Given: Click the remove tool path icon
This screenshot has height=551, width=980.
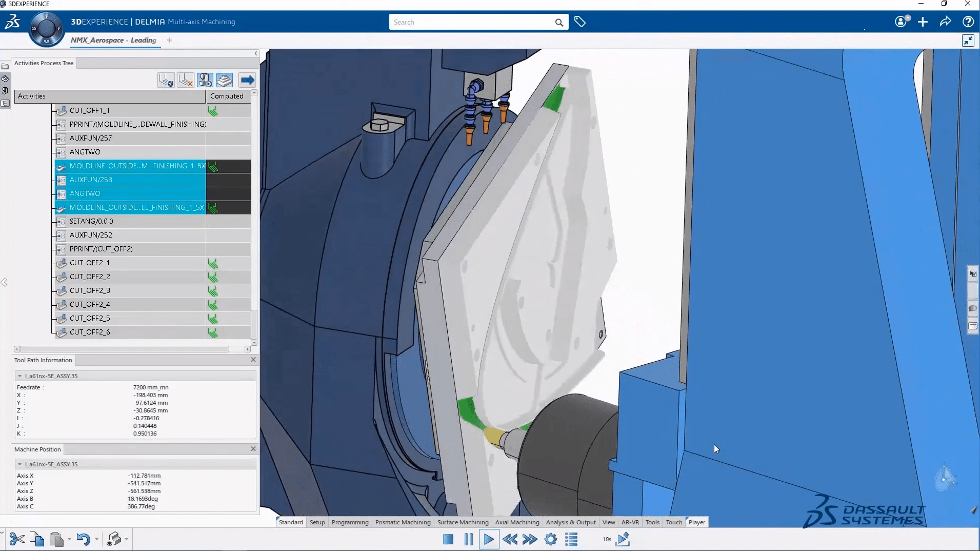Looking at the screenshot, I should [x=185, y=80].
